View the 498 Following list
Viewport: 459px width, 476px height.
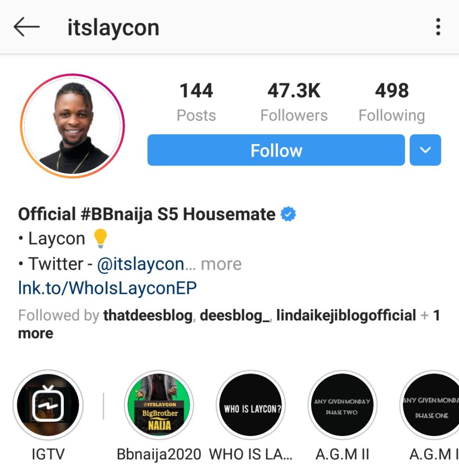pos(392,102)
